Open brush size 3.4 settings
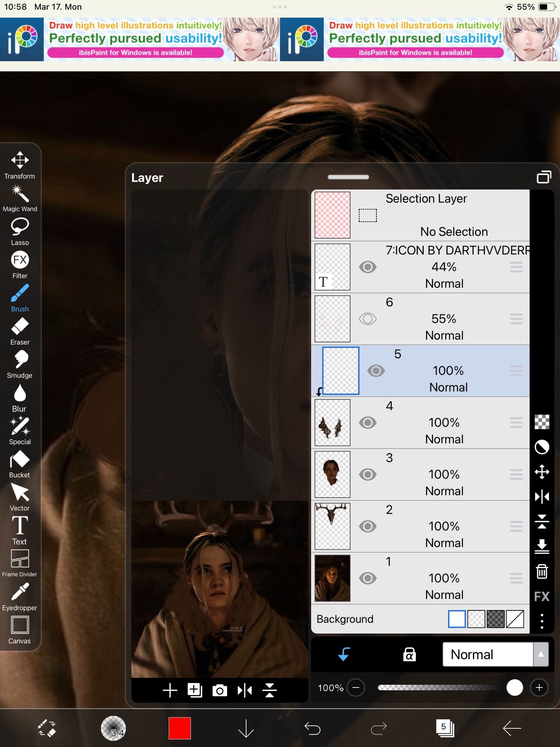Viewport: 560px width, 747px height. [x=113, y=728]
